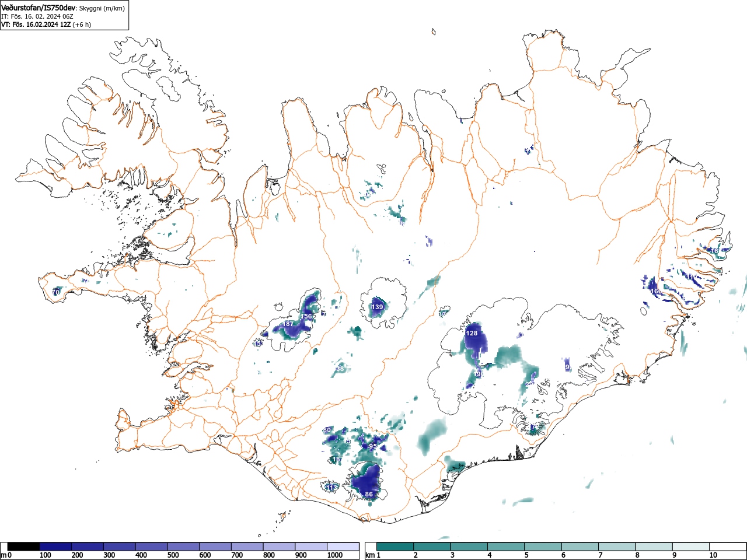Click the 38 visibility value on the map
This screenshot has height=560, width=747.
coord(340,369)
